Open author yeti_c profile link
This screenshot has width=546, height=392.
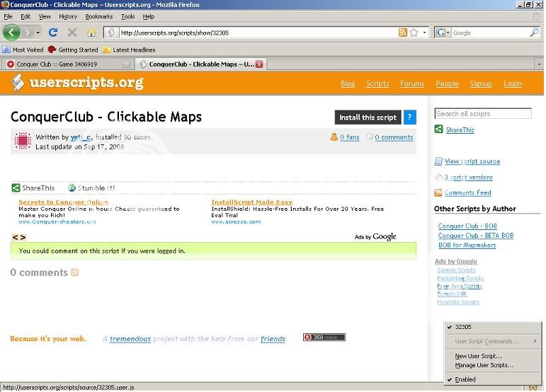81,137
